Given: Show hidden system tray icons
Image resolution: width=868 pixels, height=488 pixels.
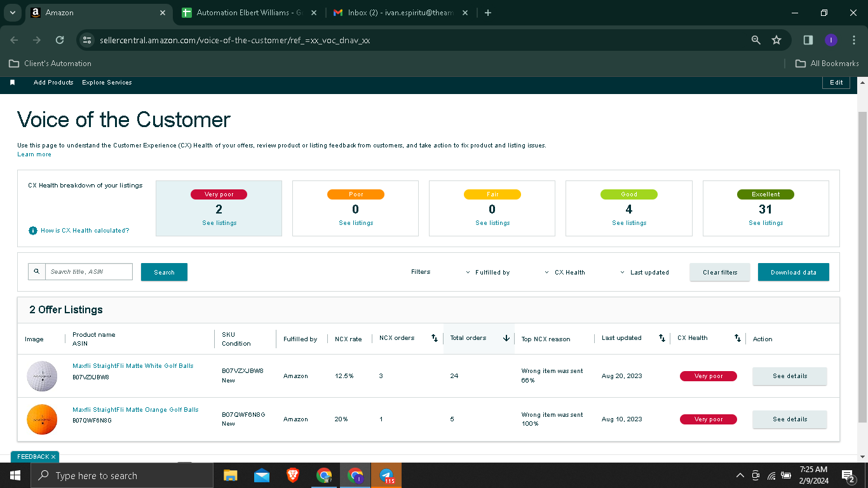Looking at the screenshot, I should pyautogui.click(x=740, y=475).
